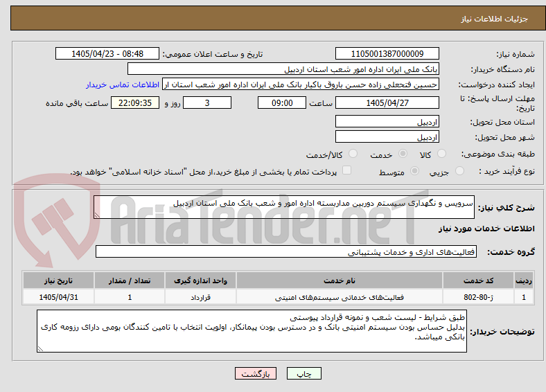Click the need date cell 1405/04/31
Viewport: 546px width, 392px height.
click(x=58, y=297)
